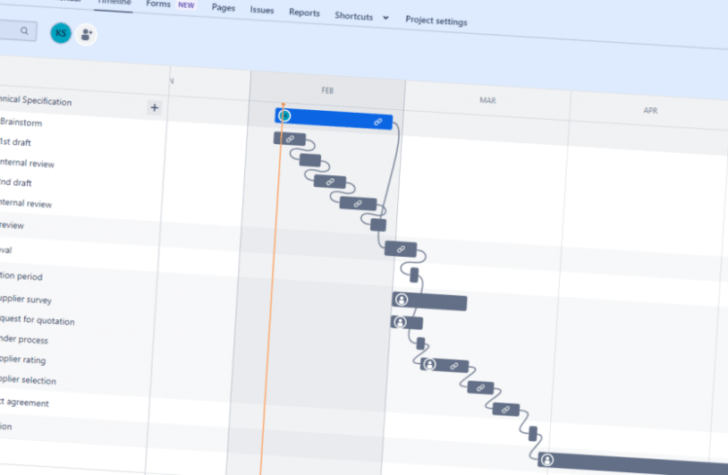728x475 pixels.
Task: Click assignee avatar on blue epic bar
Action: 285,115
